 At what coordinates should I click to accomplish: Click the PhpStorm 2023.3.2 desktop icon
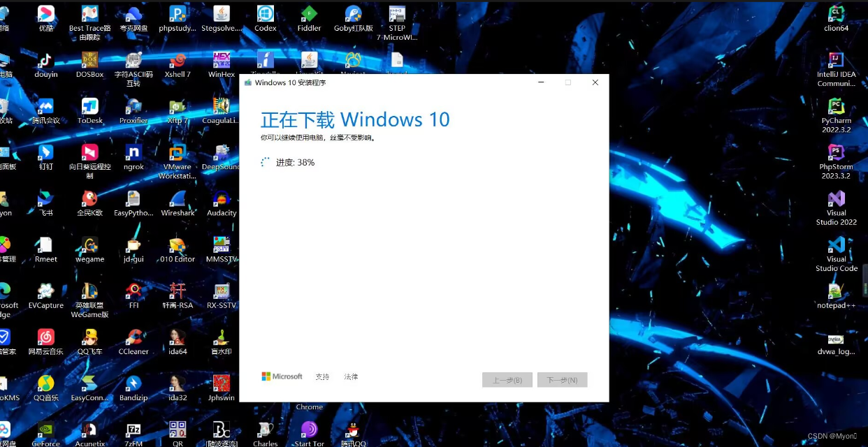pos(837,161)
